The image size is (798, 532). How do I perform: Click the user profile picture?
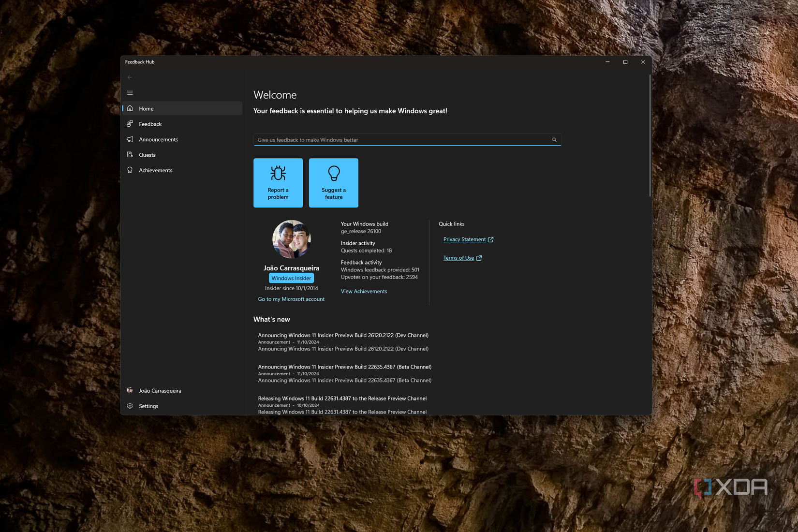[x=291, y=239]
